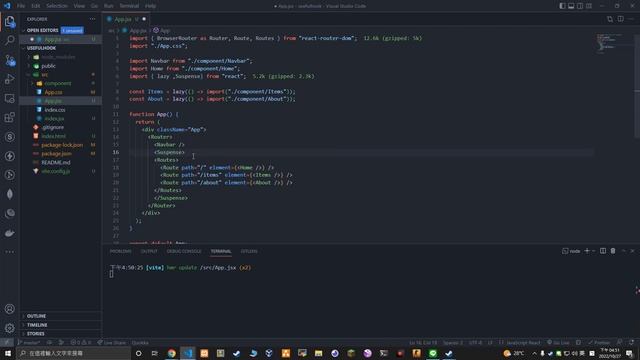Open the Extensions view

pyautogui.click(x=10, y=118)
